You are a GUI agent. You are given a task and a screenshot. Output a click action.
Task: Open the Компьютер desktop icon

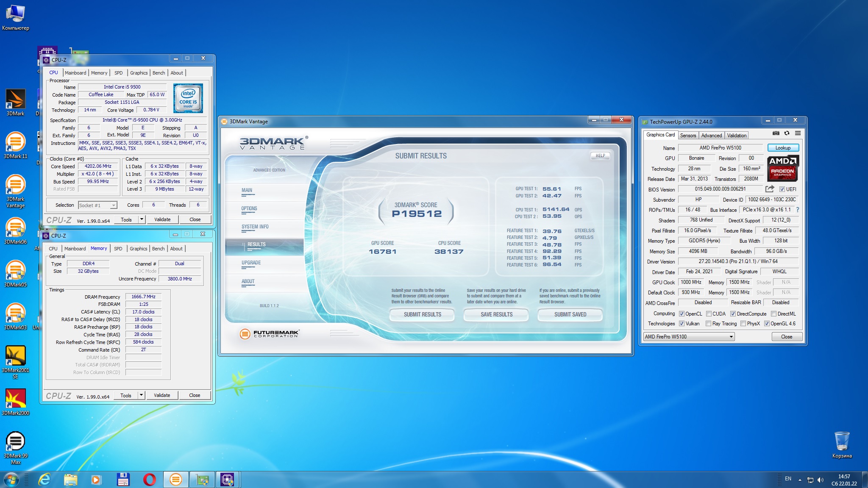[15, 17]
